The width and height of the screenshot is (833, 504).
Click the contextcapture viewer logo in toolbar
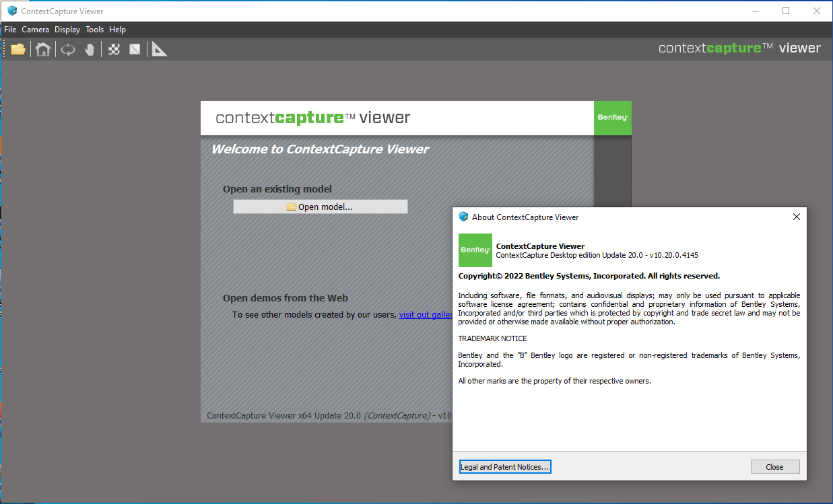coord(739,48)
